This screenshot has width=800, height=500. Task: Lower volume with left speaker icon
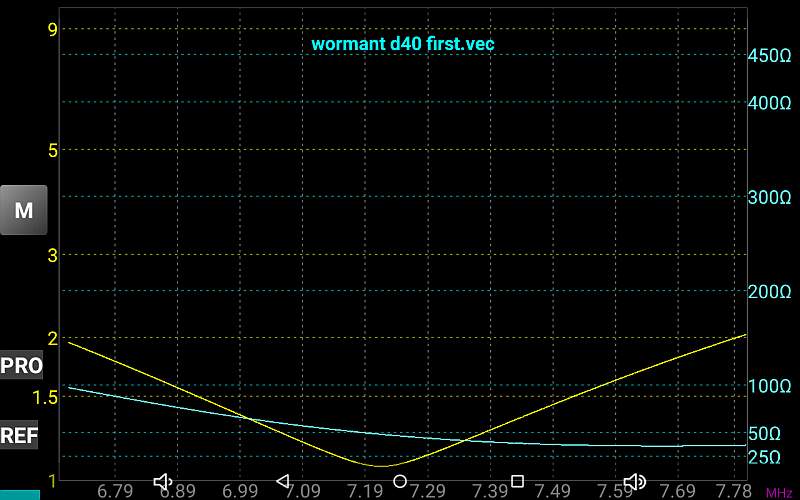point(164,482)
